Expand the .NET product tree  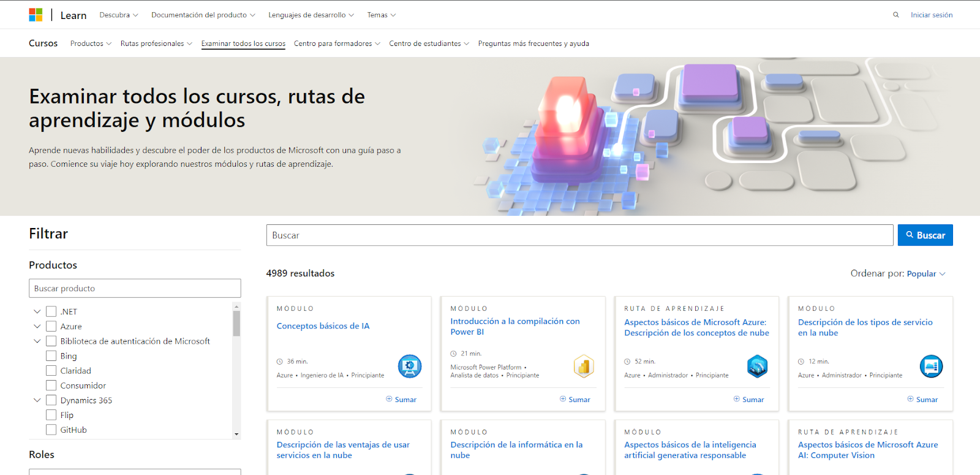point(37,311)
